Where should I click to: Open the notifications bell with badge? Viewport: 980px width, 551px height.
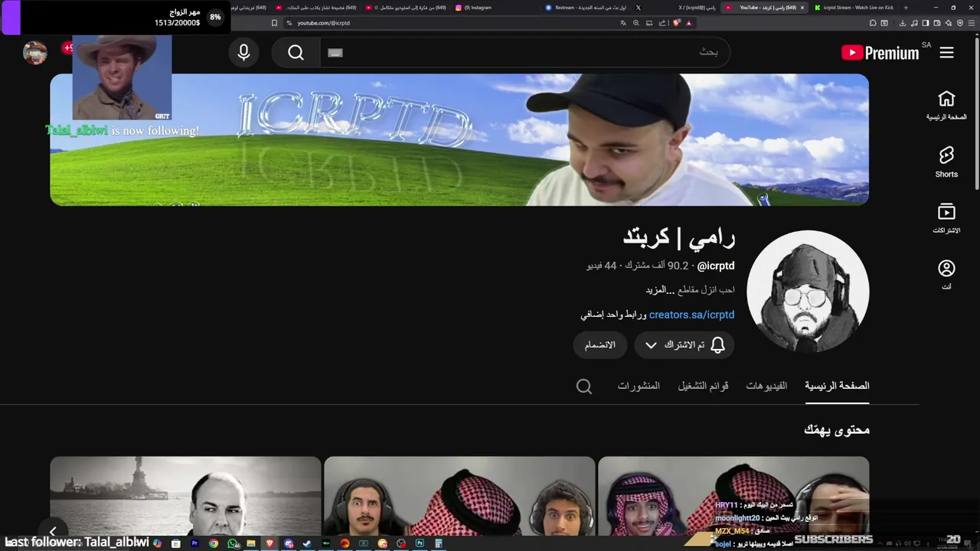tap(67, 48)
